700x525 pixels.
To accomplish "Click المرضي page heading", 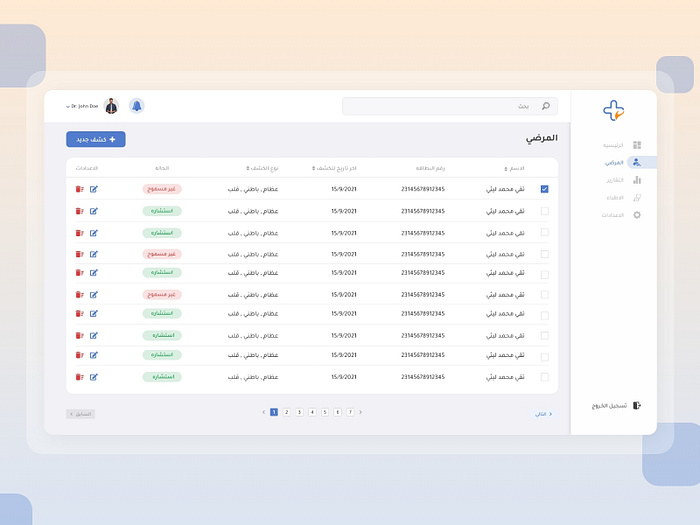I will pos(542,138).
